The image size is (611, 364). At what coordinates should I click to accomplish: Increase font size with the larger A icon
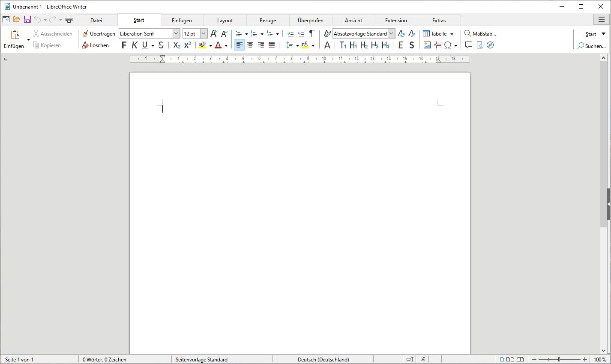click(x=213, y=33)
